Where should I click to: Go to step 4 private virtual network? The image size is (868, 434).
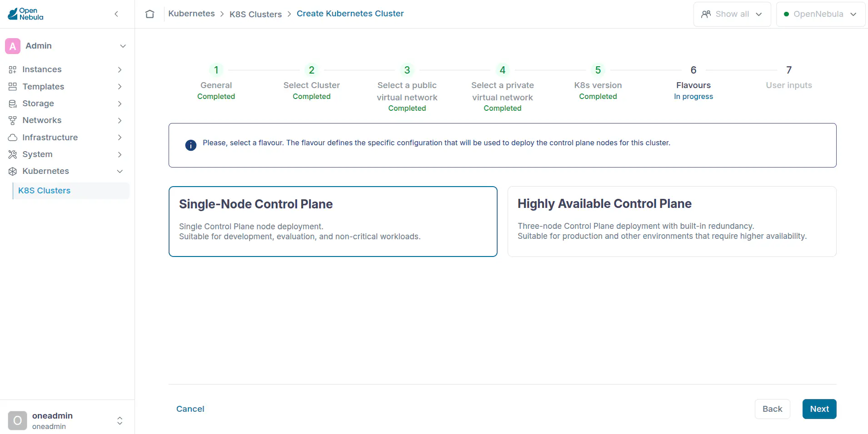click(503, 88)
